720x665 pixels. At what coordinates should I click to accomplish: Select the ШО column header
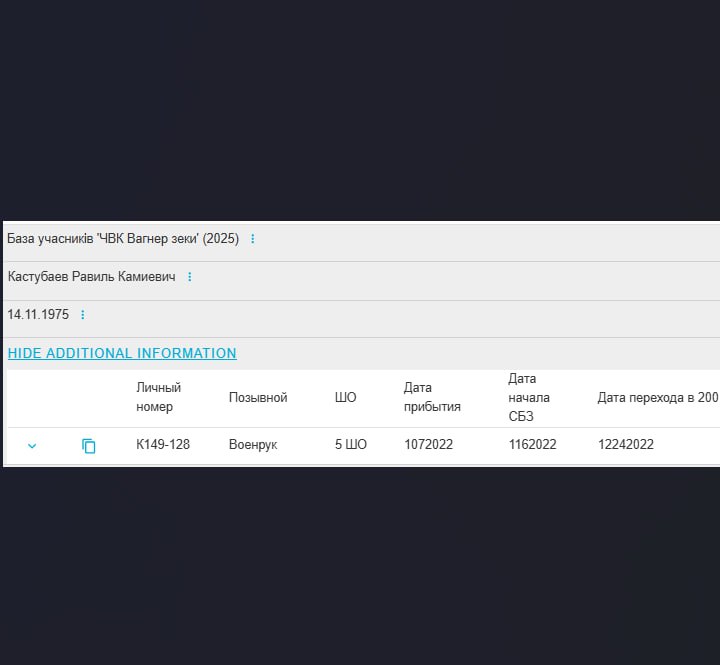tap(345, 397)
